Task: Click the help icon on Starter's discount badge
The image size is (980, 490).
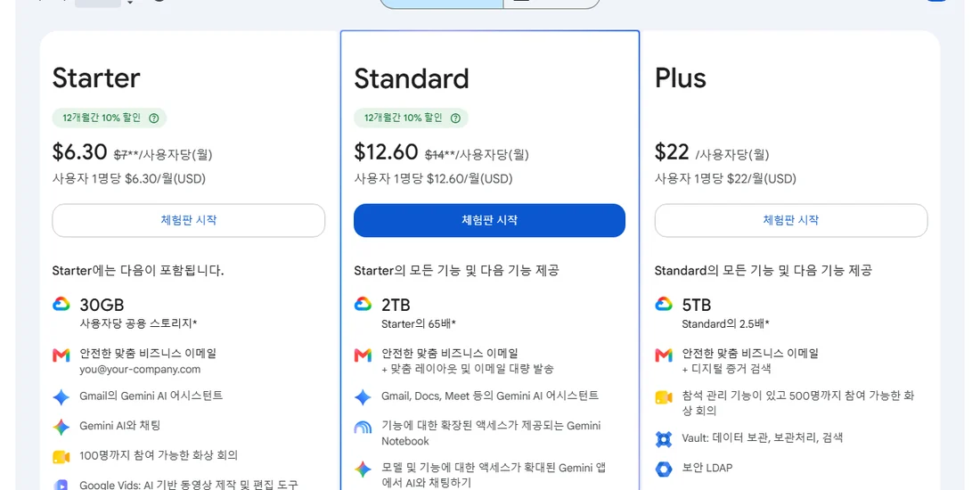Action: pyautogui.click(x=154, y=118)
